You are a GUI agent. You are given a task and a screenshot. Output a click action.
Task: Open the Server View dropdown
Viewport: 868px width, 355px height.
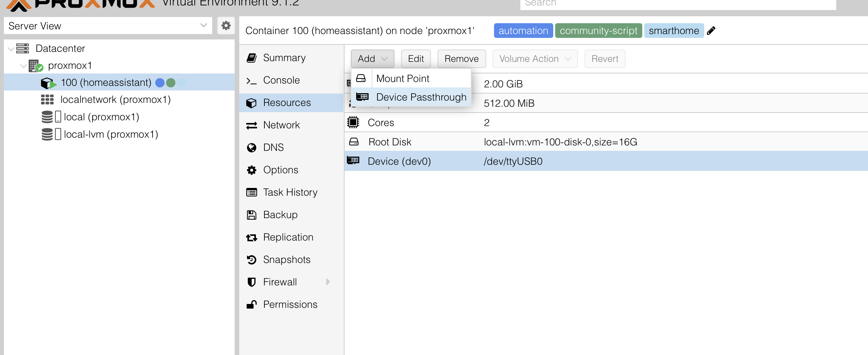(203, 26)
